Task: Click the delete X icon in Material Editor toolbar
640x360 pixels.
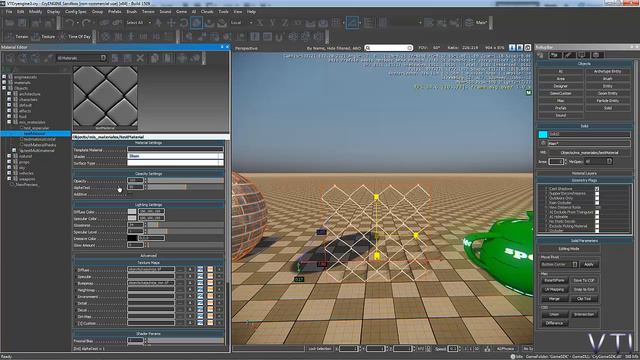Action: pos(140,58)
